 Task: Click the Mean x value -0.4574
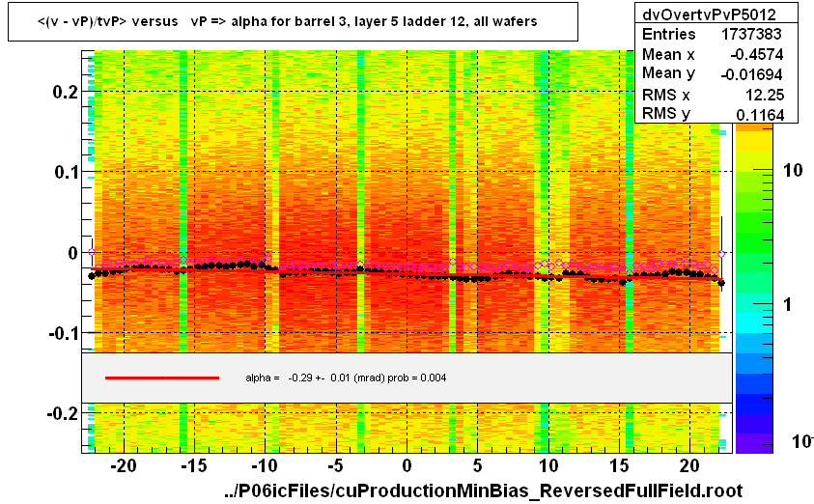(x=756, y=54)
